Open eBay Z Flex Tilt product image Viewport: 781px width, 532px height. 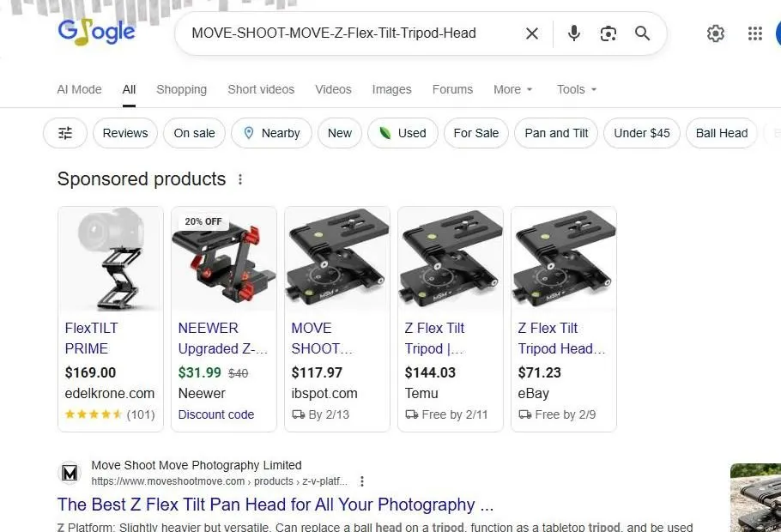click(564, 259)
